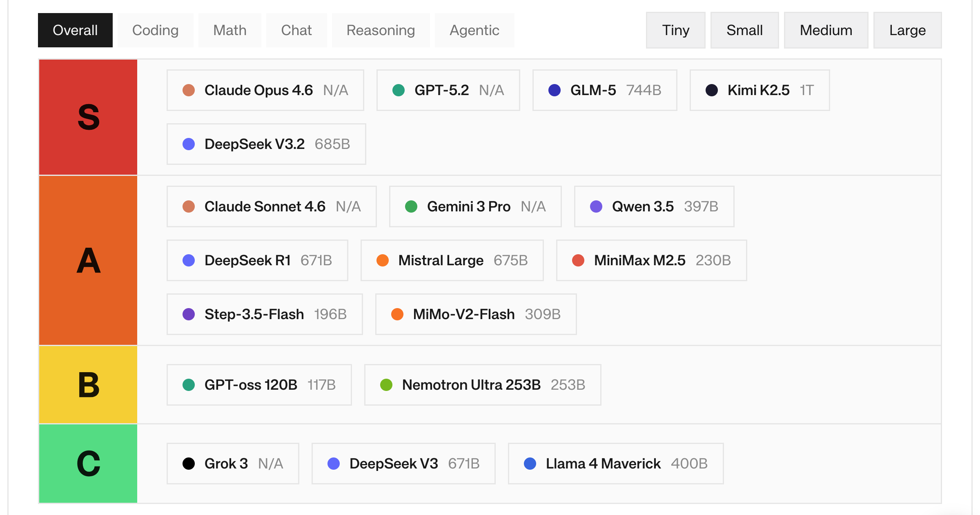Click the lime green dot beside Nemotron Ultra
Screen dimensions: 980x515
386,385
